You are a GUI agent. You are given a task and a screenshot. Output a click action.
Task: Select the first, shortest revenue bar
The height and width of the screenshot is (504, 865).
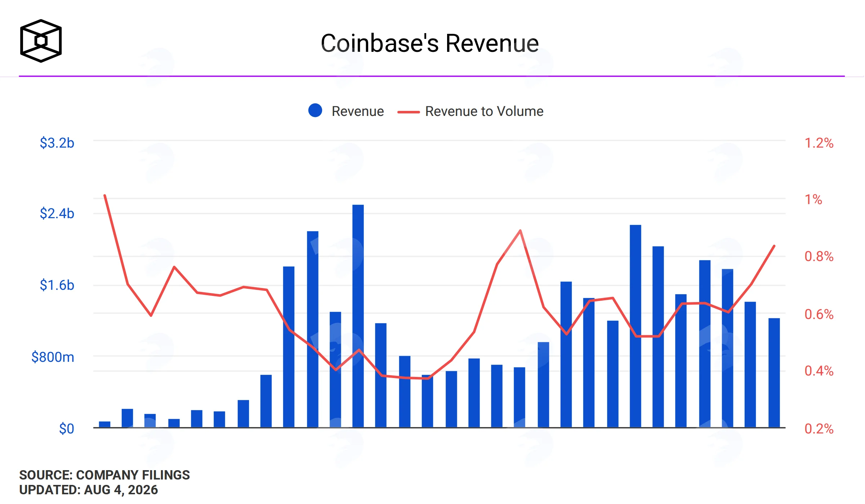[x=104, y=424]
